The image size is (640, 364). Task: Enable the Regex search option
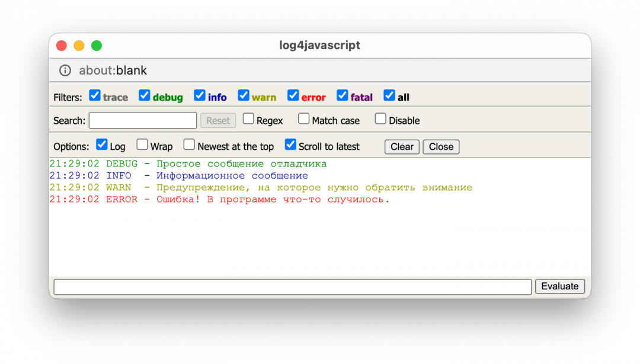248,118
